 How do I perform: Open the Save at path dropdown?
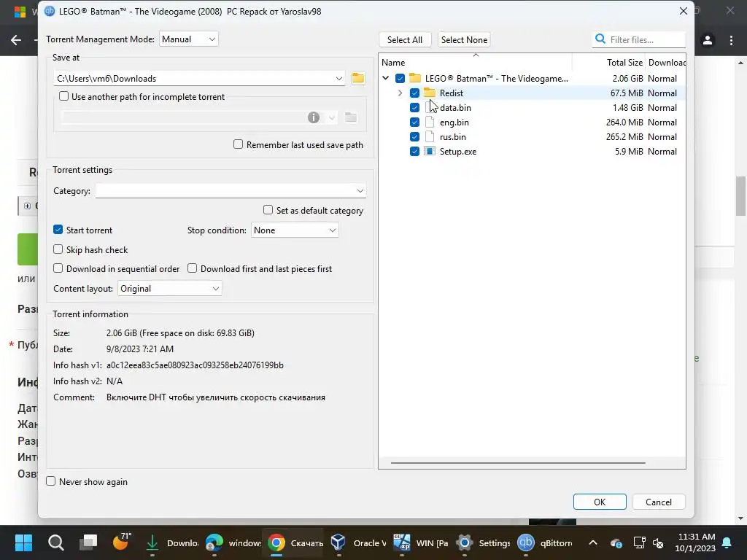pos(338,79)
